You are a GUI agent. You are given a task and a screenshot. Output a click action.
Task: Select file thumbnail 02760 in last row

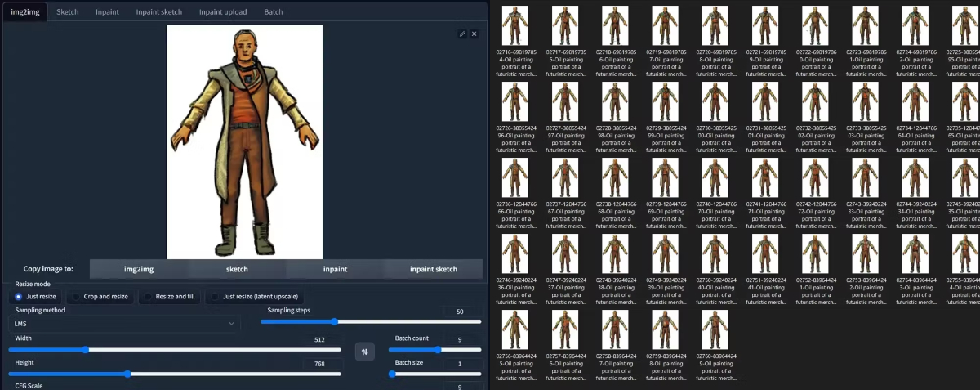tap(715, 329)
